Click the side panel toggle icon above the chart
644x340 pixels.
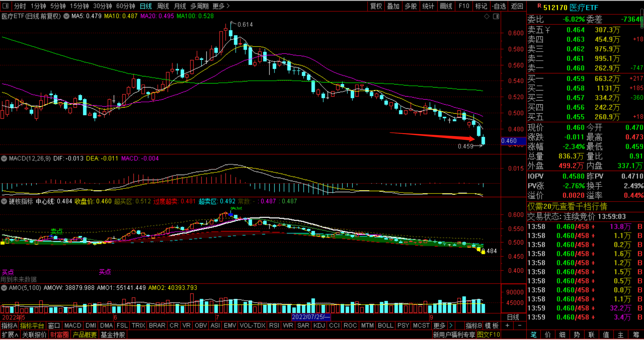496,16
